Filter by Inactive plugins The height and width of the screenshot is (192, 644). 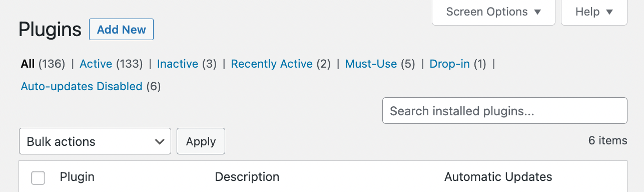[x=178, y=64]
